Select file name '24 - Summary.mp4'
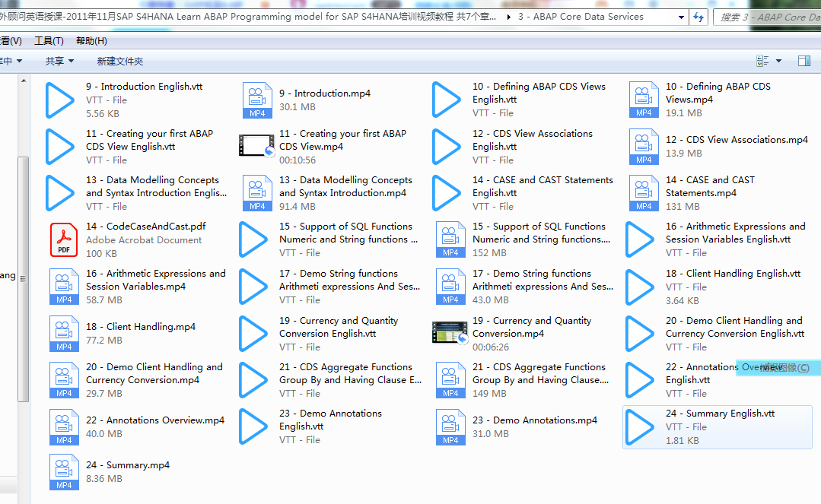Viewport: 821px width, 504px height. (128, 465)
